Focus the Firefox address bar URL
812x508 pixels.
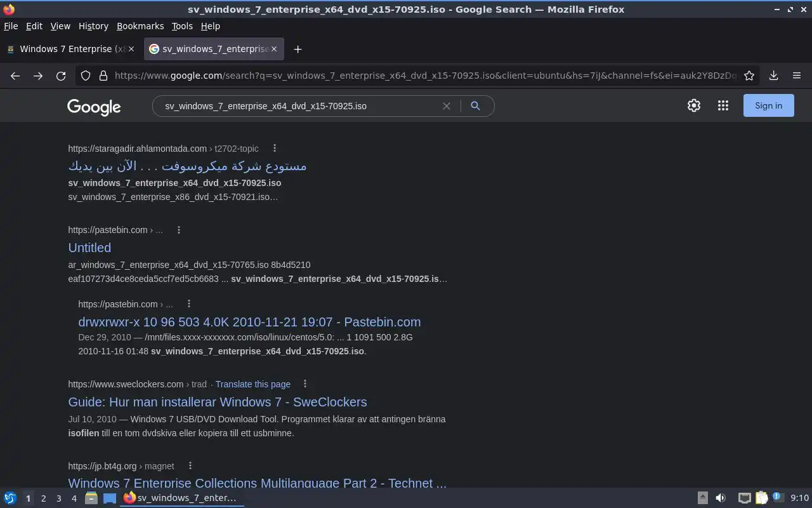pos(425,76)
